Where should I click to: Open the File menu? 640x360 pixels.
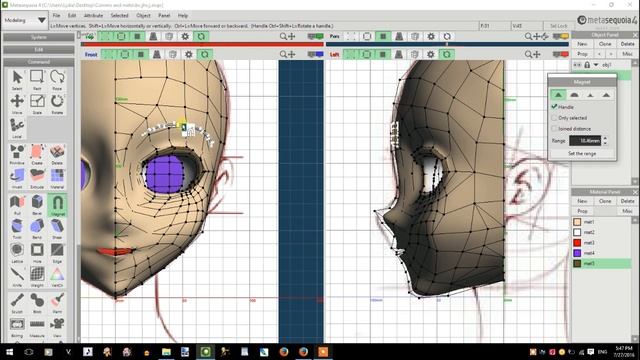pos(56,16)
